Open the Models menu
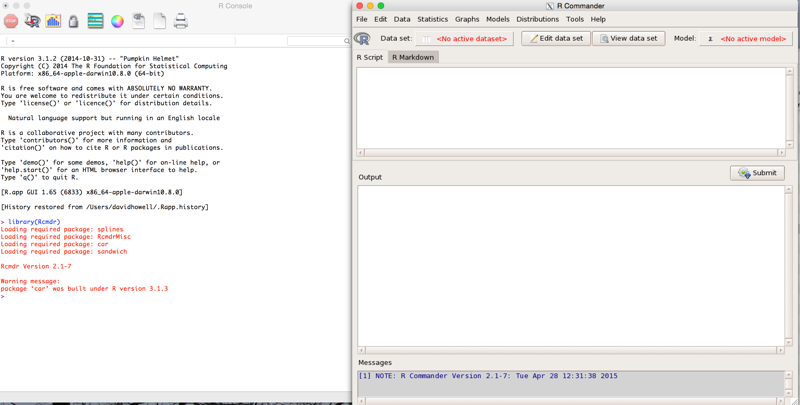800x405 pixels. pyautogui.click(x=498, y=19)
